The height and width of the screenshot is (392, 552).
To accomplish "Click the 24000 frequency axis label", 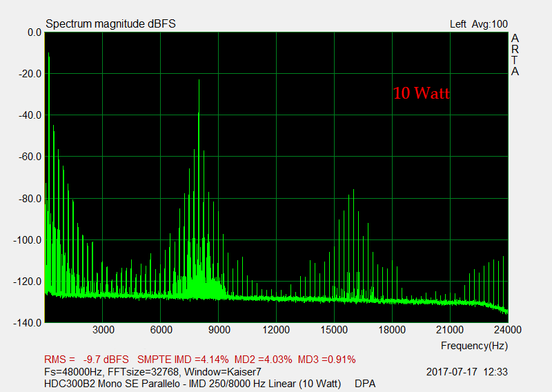I will (x=508, y=330).
